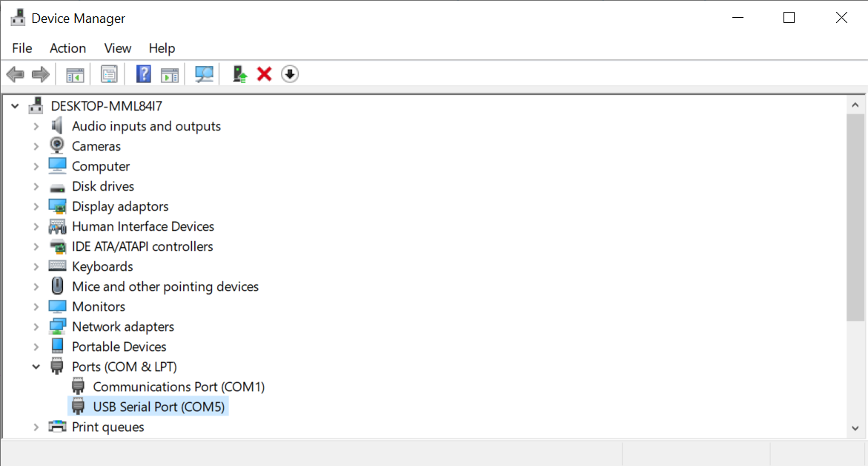Expand the Human Interface Devices node
Image resolution: width=868 pixels, height=466 pixels.
(x=36, y=226)
